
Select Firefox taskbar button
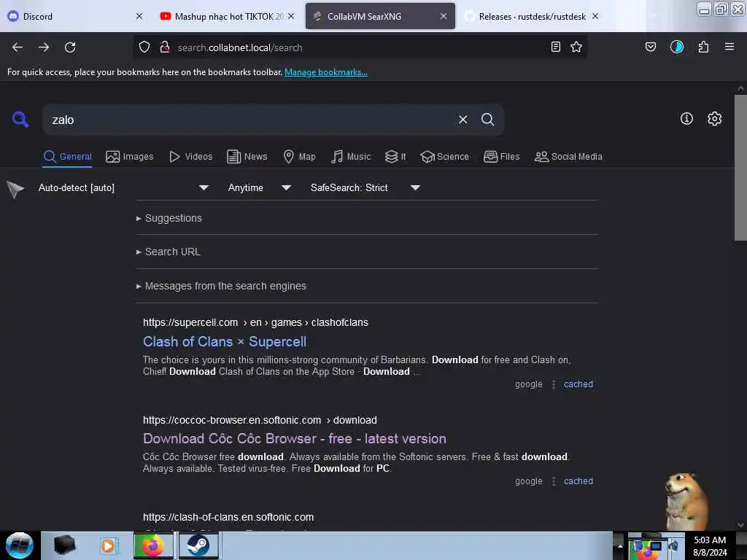pyautogui.click(x=153, y=545)
